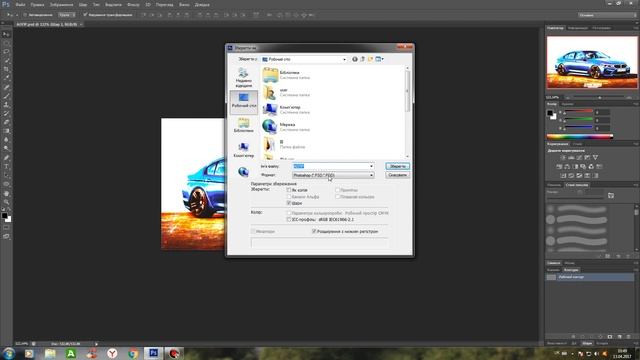This screenshot has width=640, height=360.
Task: Select the Crop tool
Action: coord(6,69)
